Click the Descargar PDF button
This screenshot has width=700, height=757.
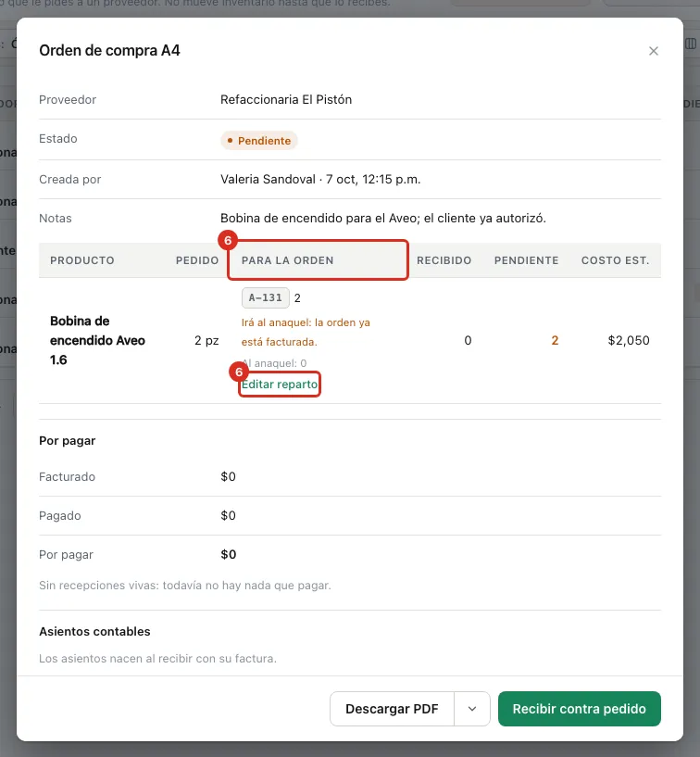point(392,708)
